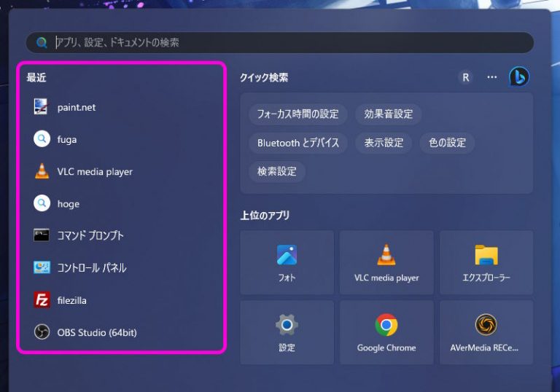560x392 pixels.
Task: Click the コマンド プロンプト text in recent items
Action: coord(90,235)
